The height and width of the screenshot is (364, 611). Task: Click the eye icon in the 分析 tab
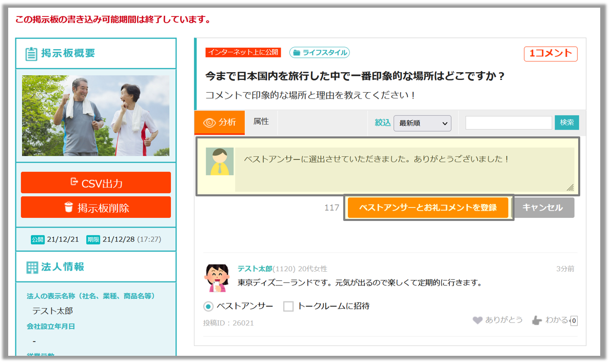point(209,123)
